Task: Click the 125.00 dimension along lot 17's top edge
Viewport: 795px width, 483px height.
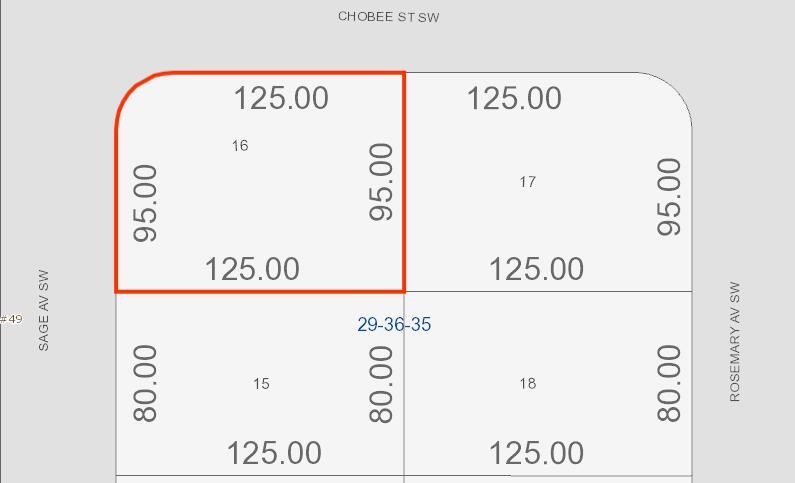Action: pos(514,98)
